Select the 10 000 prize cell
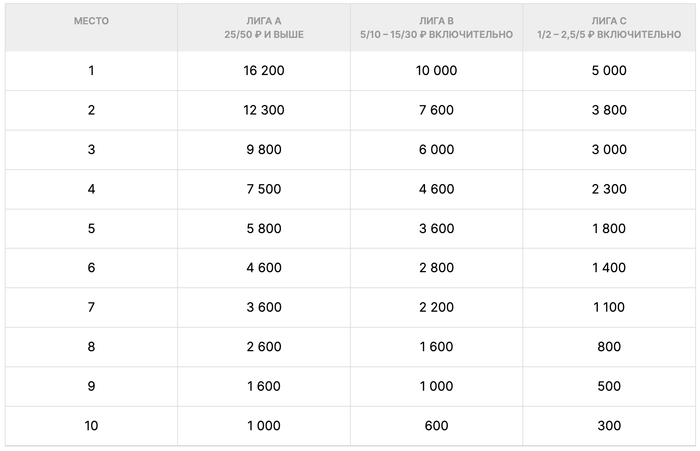The height and width of the screenshot is (451, 700). [x=436, y=71]
